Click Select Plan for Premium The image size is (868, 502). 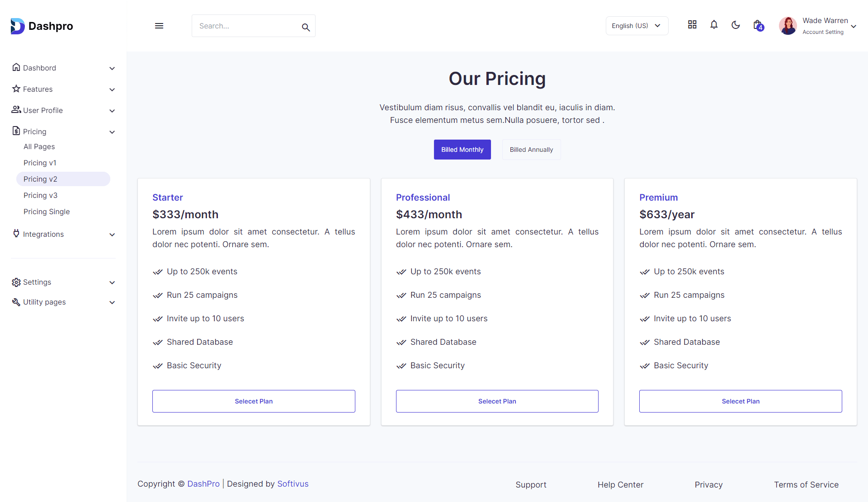740,401
